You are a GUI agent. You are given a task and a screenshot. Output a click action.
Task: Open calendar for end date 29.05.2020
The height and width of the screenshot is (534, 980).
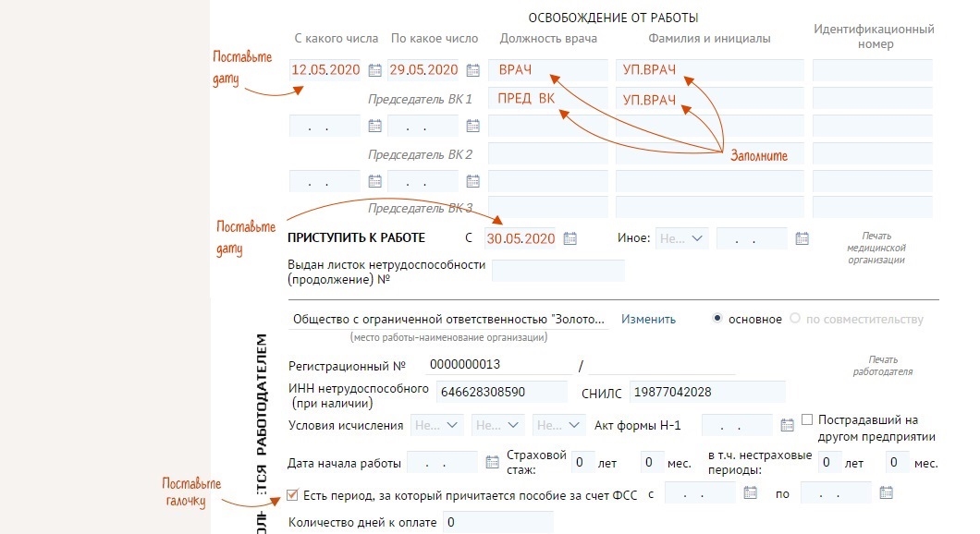472,70
